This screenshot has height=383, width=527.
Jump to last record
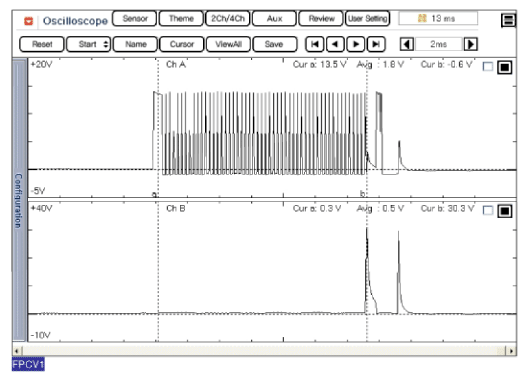click(376, 44)
